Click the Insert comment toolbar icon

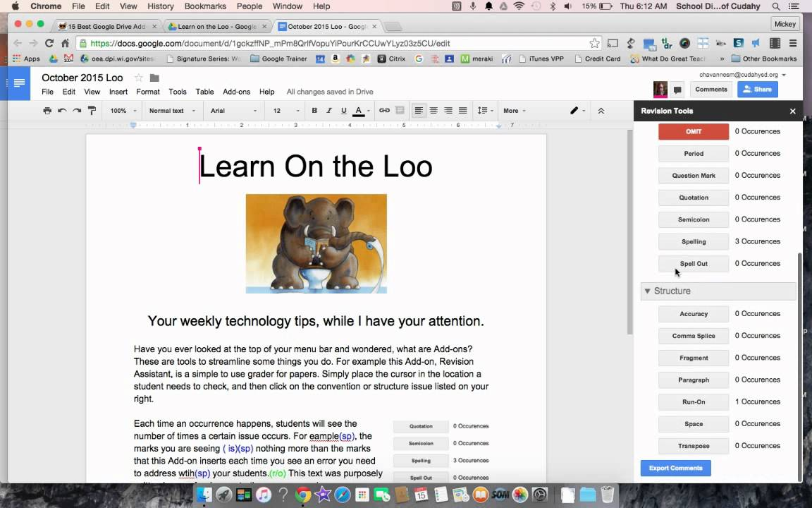click(399, 110)
